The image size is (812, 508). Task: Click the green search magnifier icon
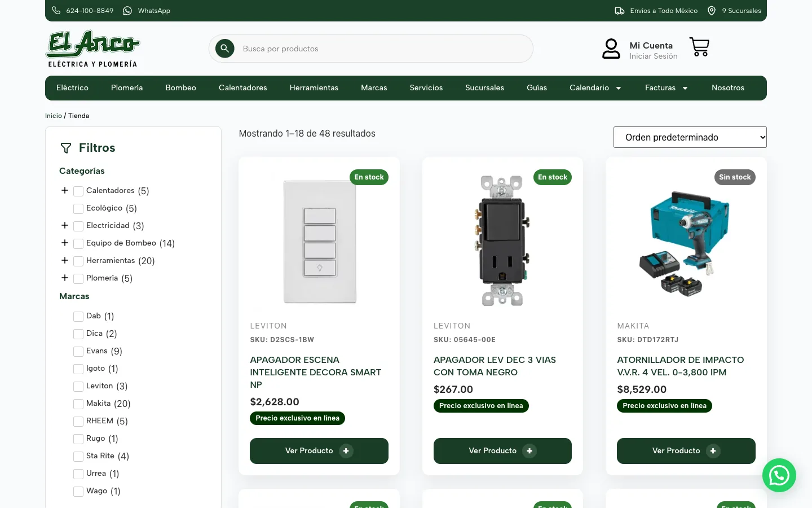[x=224, y=49]
